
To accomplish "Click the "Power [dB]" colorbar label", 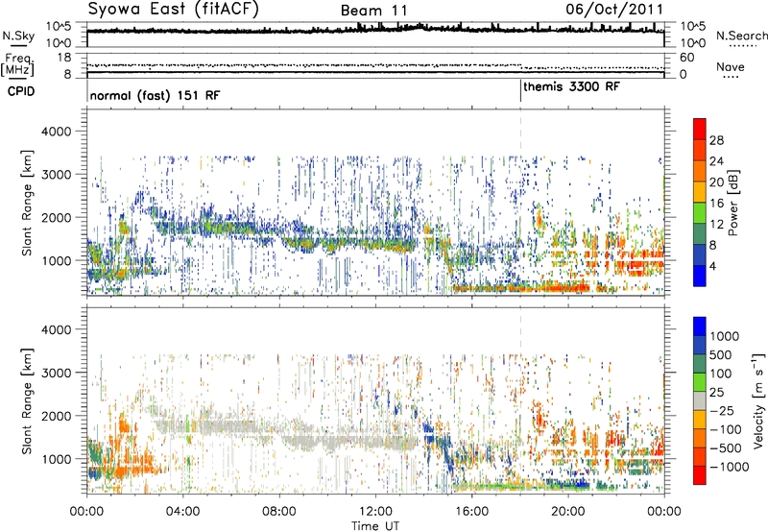I will point(733,203).
